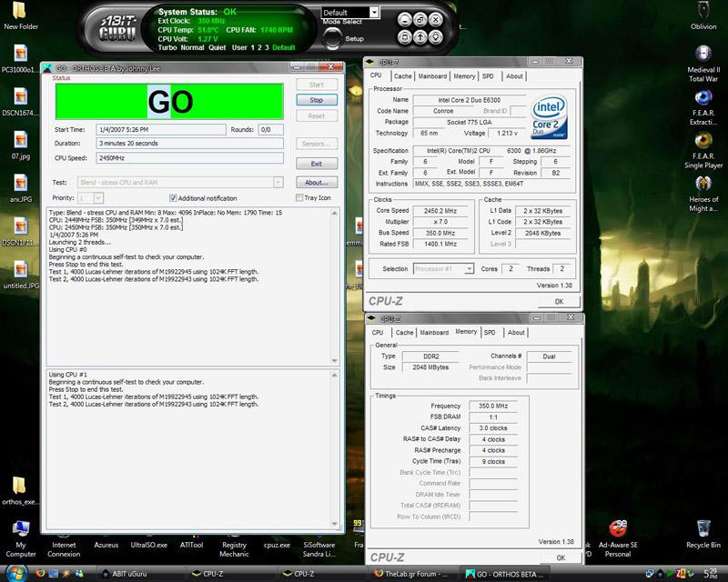Viewport: 728px width, 582px height.
Task: Open Medieval II Total War shortcut
Action: (703, 64)
